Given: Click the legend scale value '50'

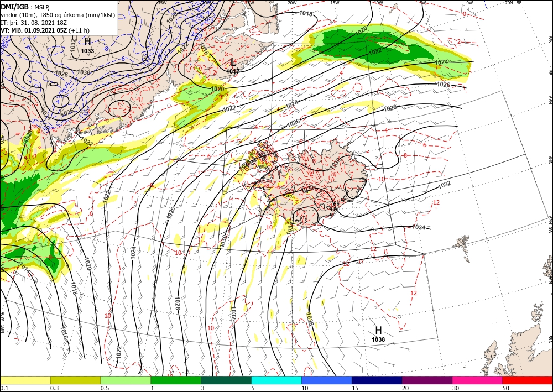Looking at the screenshot, I should click(506, 388).
